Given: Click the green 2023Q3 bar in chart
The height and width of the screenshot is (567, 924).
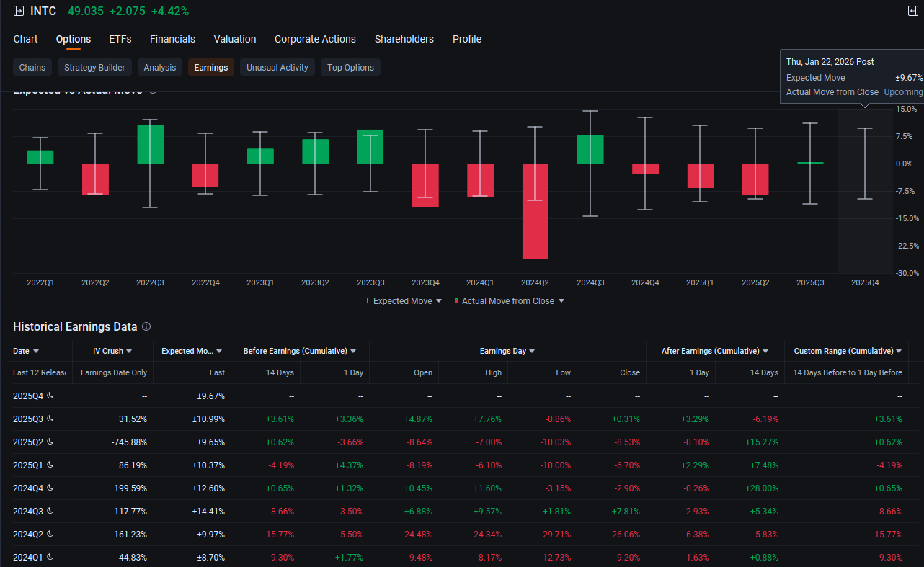Looking at the screenshot, I should click(370, 147).
